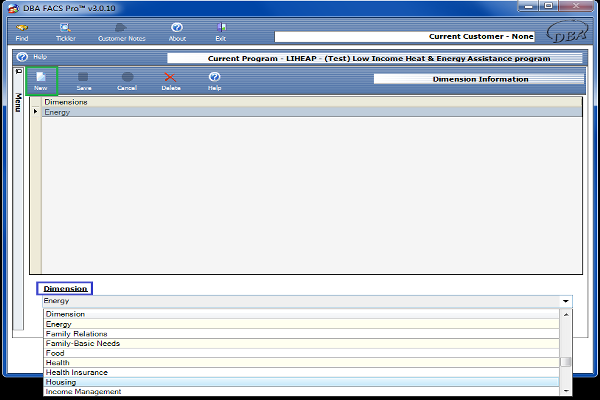Select the Energy row in the grid
This screenshot has height=400, width=600.
tap(312, 112)
